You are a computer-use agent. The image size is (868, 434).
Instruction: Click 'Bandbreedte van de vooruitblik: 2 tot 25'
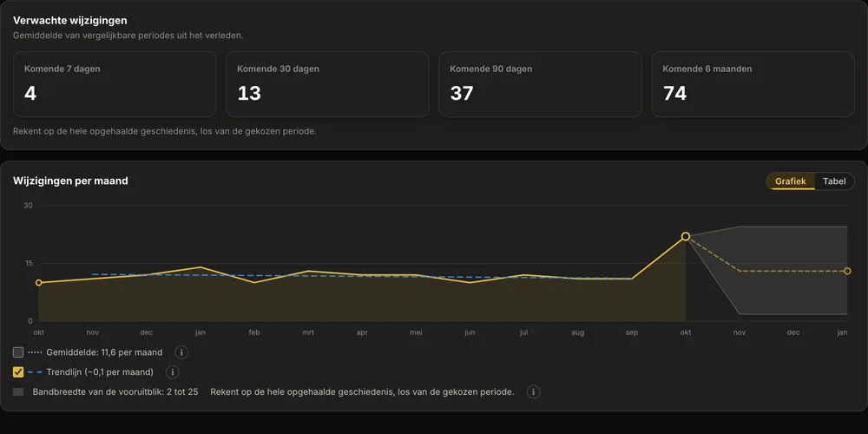(x=115, y=392)
